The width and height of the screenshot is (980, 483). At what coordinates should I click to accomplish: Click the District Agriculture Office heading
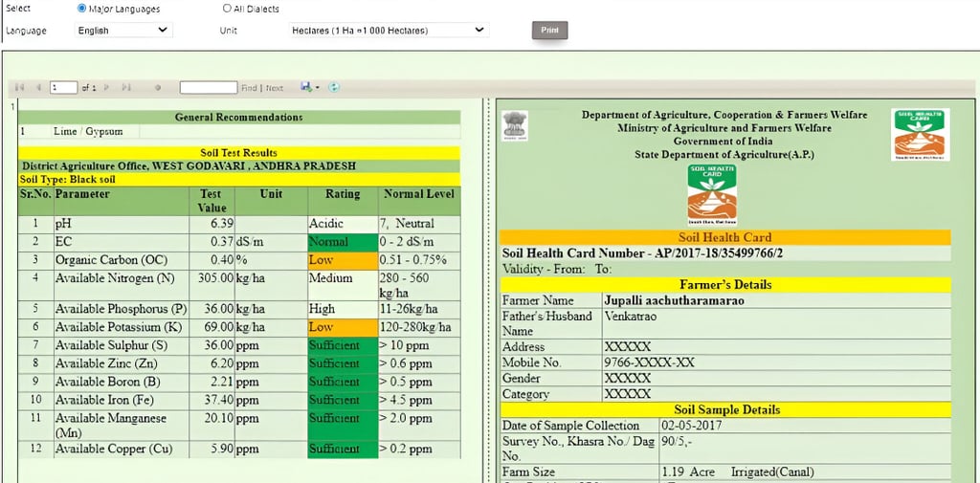[x=189, y=166]
